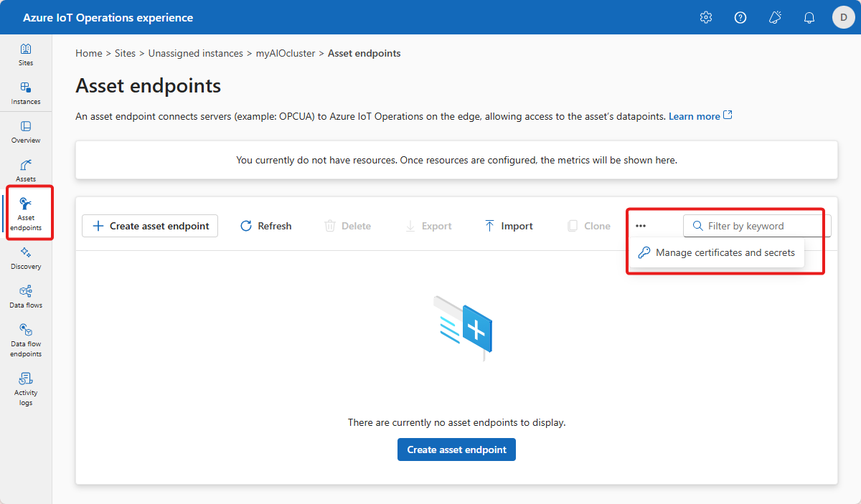Open the help question mark icon

[740, 17]
